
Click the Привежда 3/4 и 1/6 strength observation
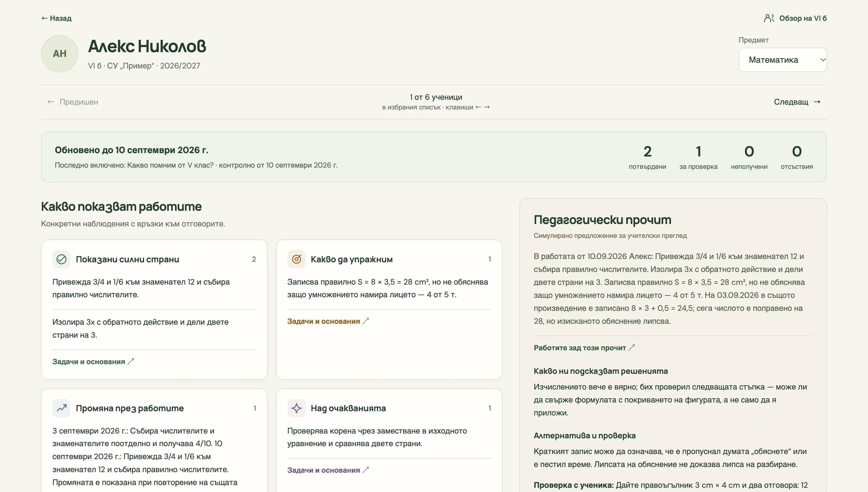tap(141, 288)
